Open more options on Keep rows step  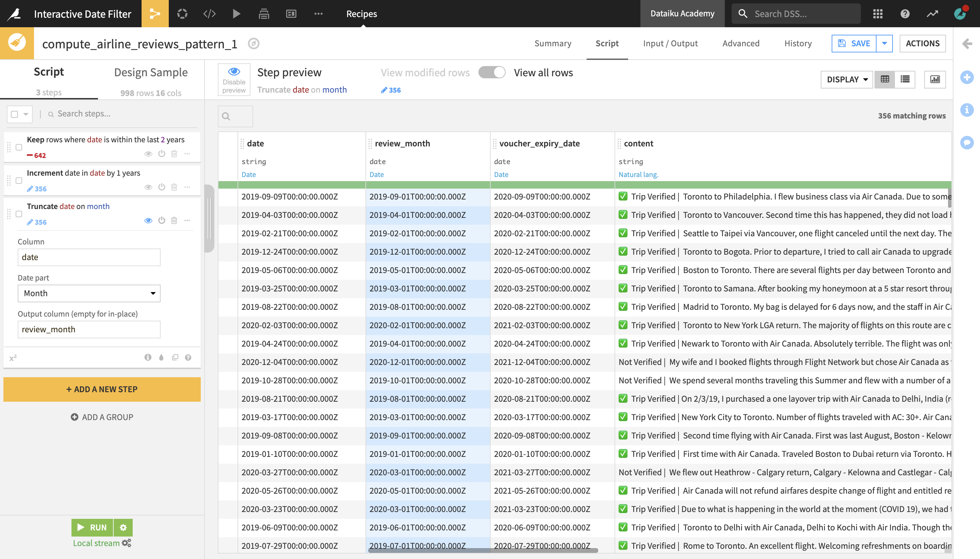point(187,154)
